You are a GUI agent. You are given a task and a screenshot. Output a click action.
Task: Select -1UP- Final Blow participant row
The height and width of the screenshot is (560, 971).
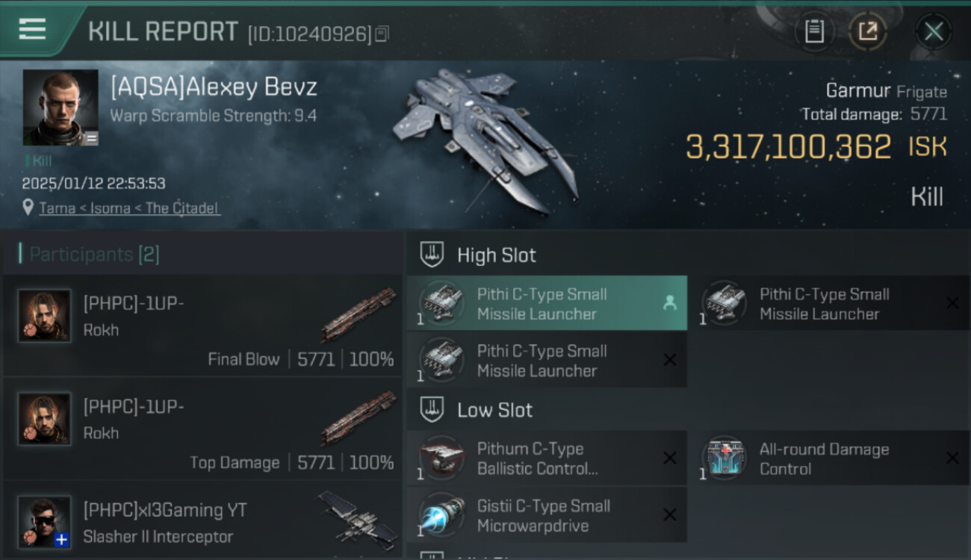tap(202, 326)
